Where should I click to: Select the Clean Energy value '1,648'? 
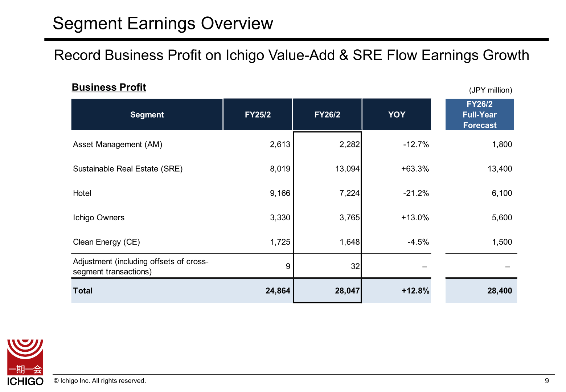point(349,242)
